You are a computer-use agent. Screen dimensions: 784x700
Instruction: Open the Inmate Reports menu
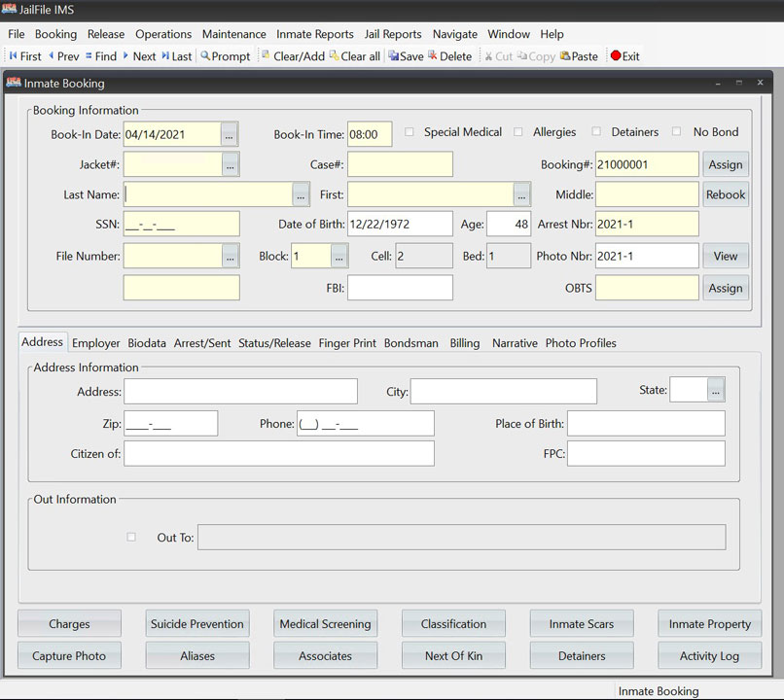coord(315,34)
